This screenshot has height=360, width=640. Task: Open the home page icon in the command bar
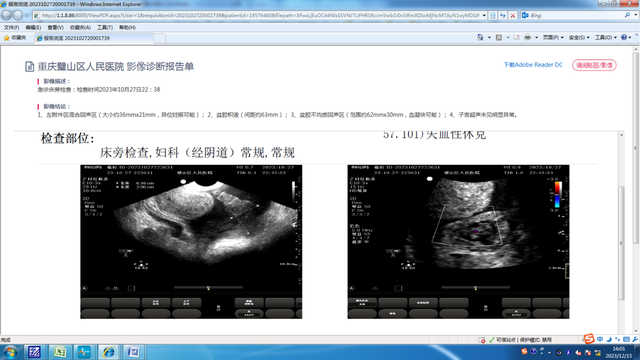pyautogui.click(x=480, y=37)
